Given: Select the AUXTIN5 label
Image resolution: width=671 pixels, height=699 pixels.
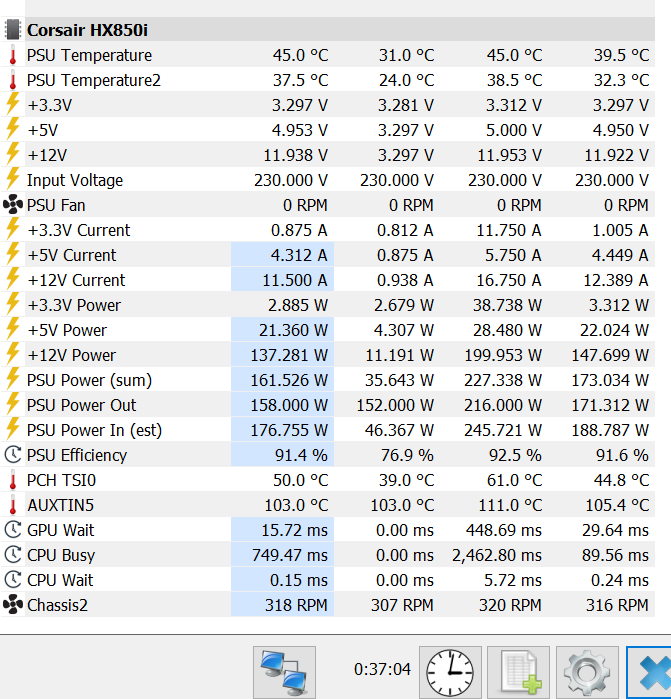Looking at the screenshot, I should click(x=61, y=505).
